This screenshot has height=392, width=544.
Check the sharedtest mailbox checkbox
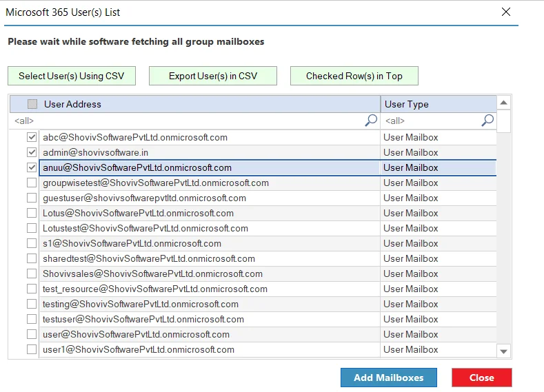32,258
